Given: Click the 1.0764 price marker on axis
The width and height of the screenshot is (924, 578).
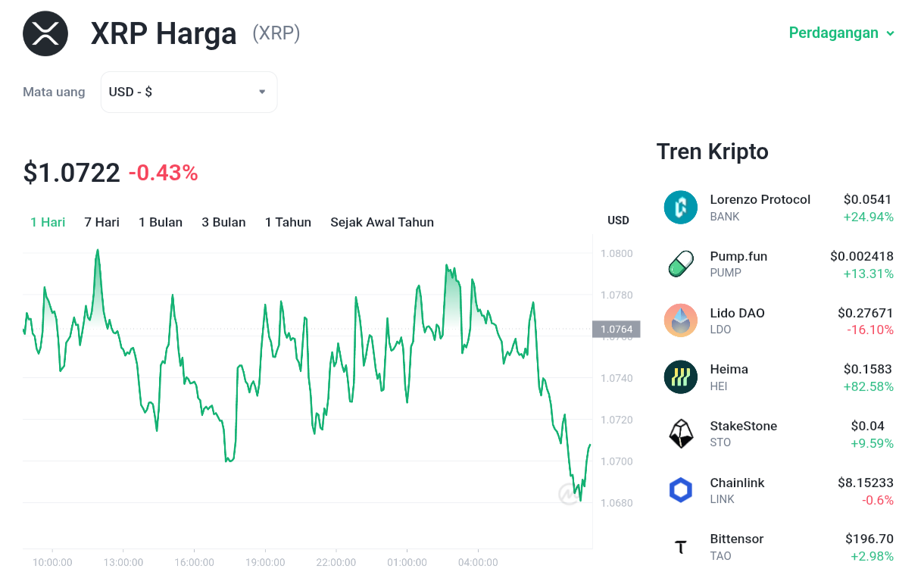Looking at the screenshot, I should (617, 329).
